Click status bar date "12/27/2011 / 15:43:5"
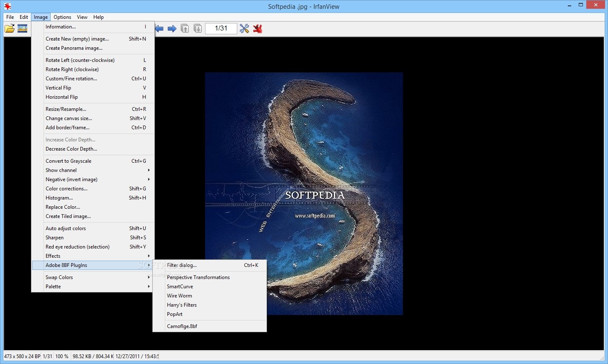The width and height of the screenshot is (608, 364). click(137, 356)
